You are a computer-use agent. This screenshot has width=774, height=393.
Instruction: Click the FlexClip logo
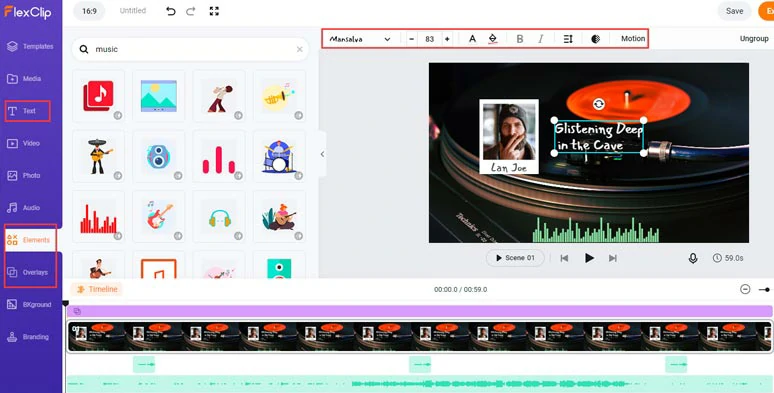pos(28,12)
